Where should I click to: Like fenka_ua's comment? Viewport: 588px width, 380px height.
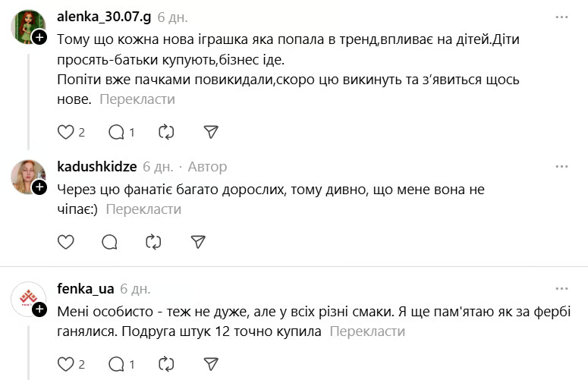[66, 364]
